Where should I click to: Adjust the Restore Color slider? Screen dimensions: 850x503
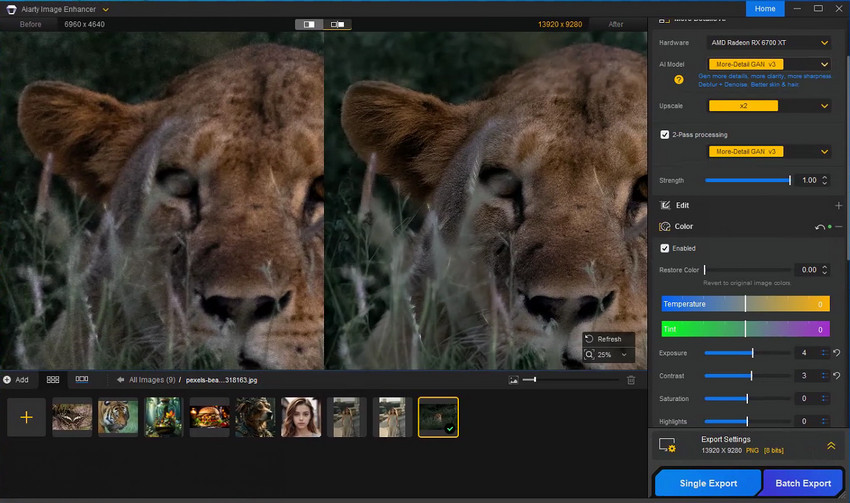[x=747, y=269]
